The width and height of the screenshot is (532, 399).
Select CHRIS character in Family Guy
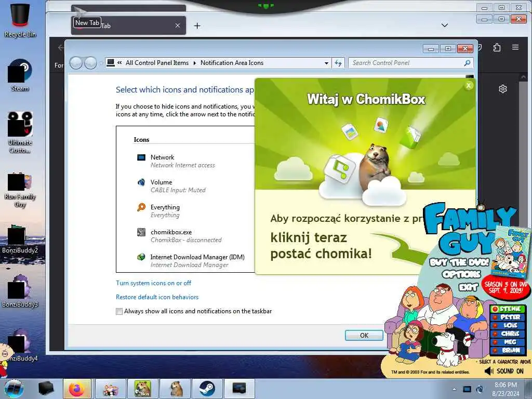coord(508,334)
